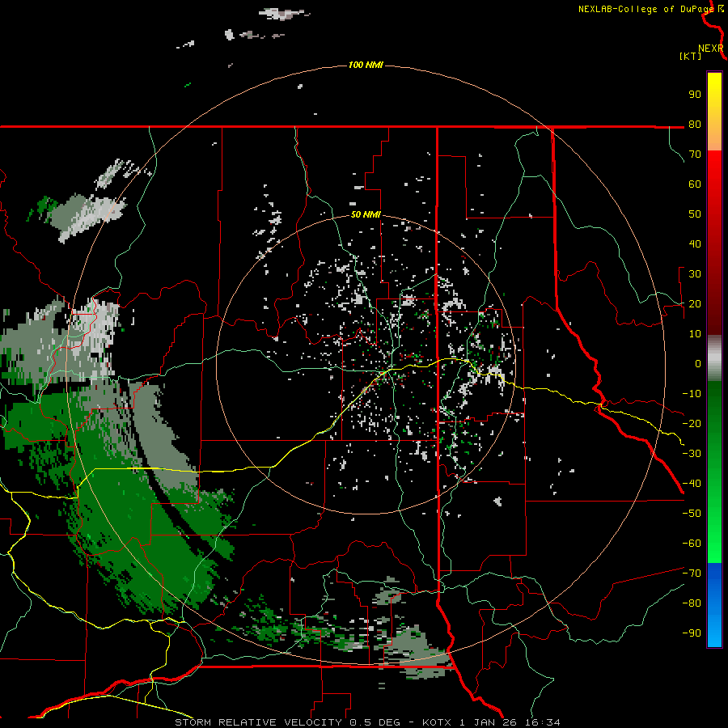The image size is (728, 728).
Task: Click the 10 value on the velocity scale
Action: 695,334
